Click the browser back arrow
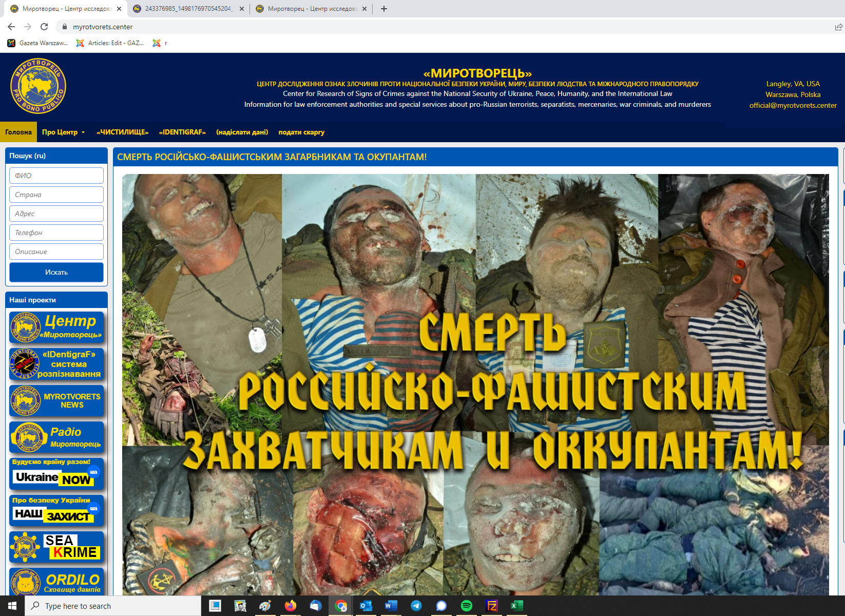845x616 pixels. (11, 27)
